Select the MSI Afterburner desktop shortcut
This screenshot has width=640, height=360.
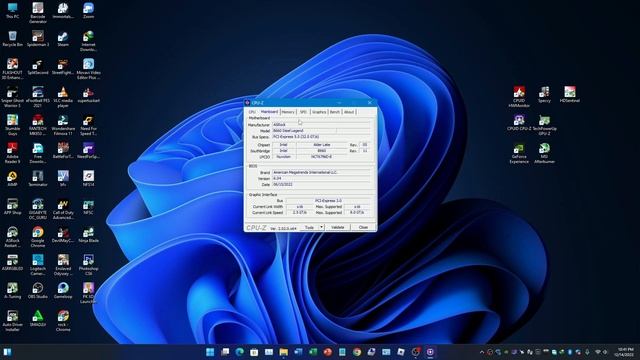[544, 153]
